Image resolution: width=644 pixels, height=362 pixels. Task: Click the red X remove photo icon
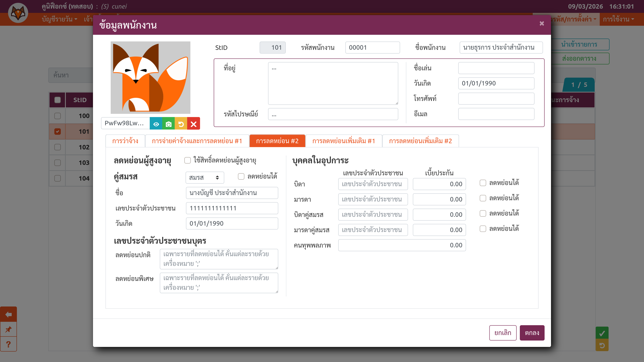click(193, 124)
